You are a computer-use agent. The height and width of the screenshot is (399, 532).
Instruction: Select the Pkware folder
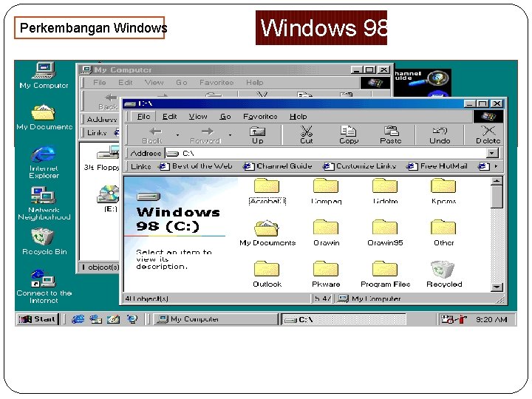pos(326,274)
